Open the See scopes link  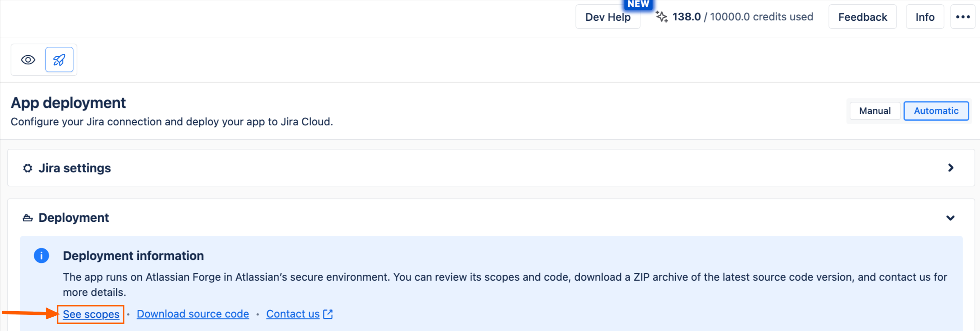(x=91, y=314)
